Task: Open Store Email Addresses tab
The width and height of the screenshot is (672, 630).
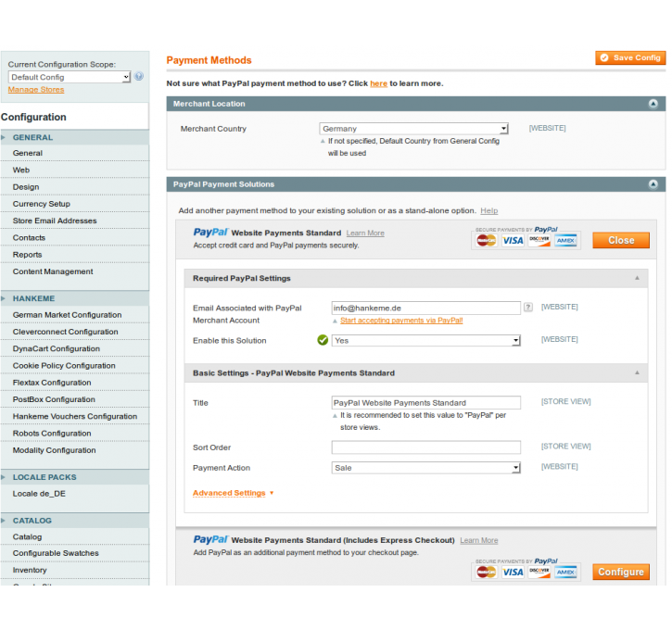Action: tap(74, 220)
